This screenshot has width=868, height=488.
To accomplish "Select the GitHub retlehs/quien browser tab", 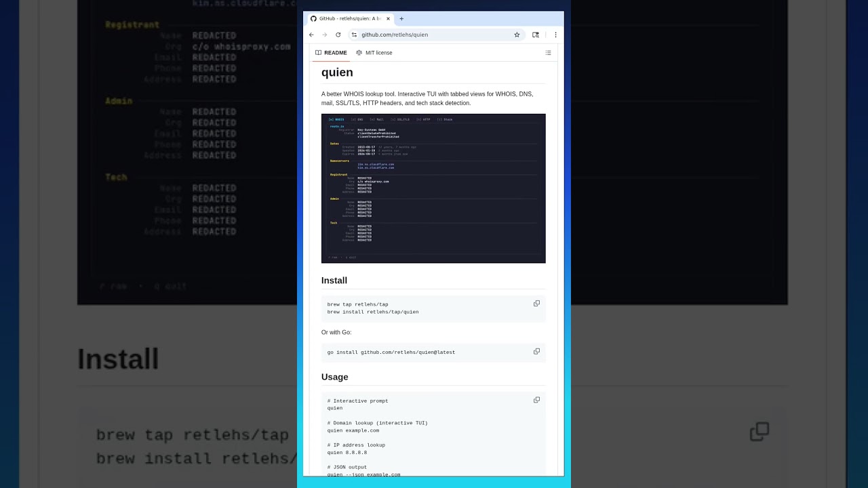I will coord(349,19).
